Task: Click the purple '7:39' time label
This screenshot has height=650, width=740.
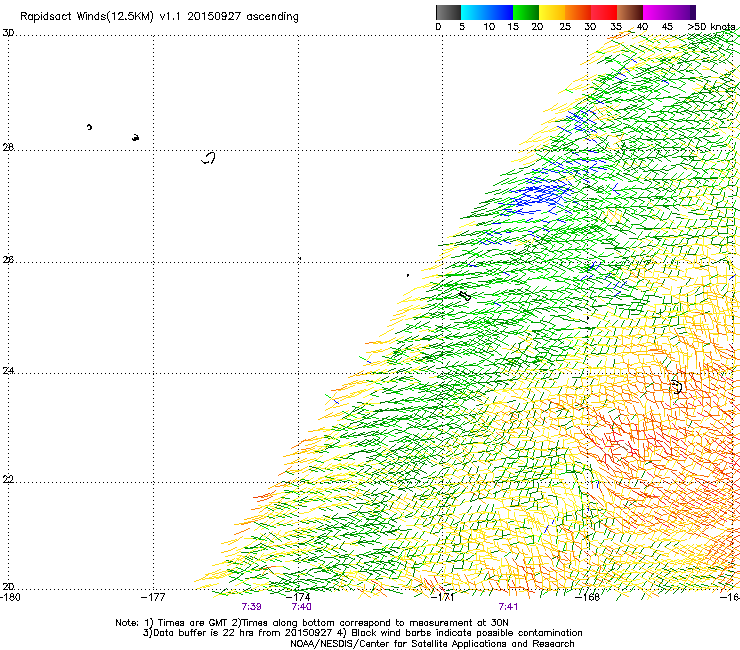Action: (252, 607)
